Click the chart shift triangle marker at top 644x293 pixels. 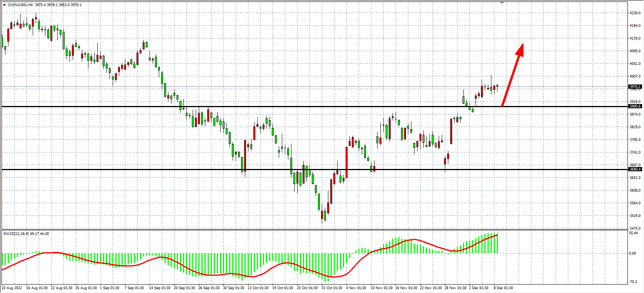502,3
